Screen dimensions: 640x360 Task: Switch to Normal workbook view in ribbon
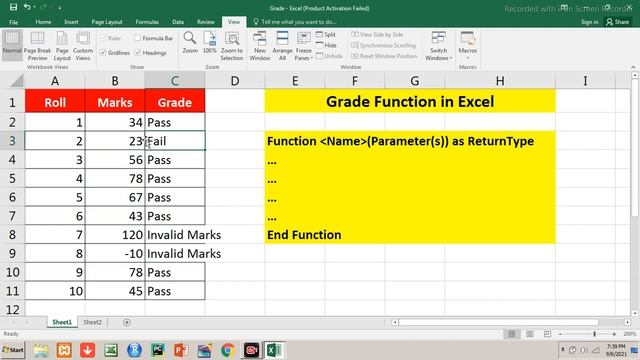[x=12, y=45]
